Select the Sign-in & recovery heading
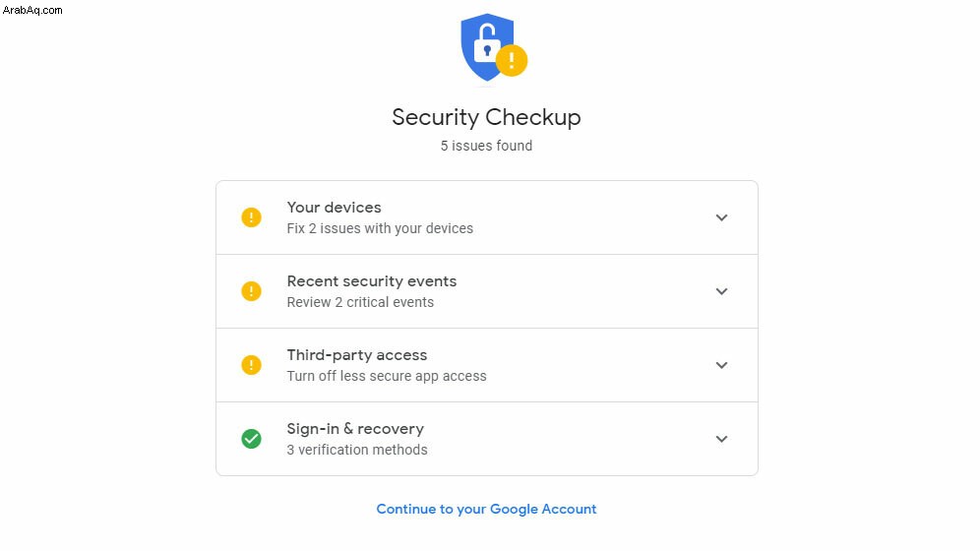 (355, 429)
